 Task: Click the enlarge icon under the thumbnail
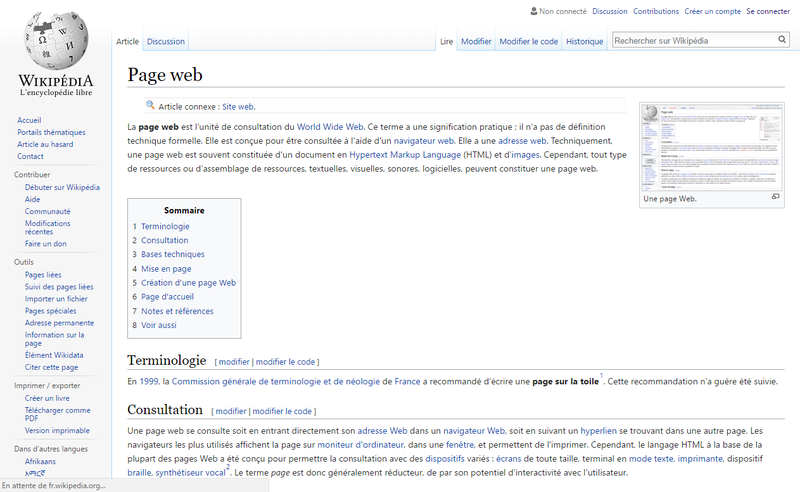pos(775,197)
